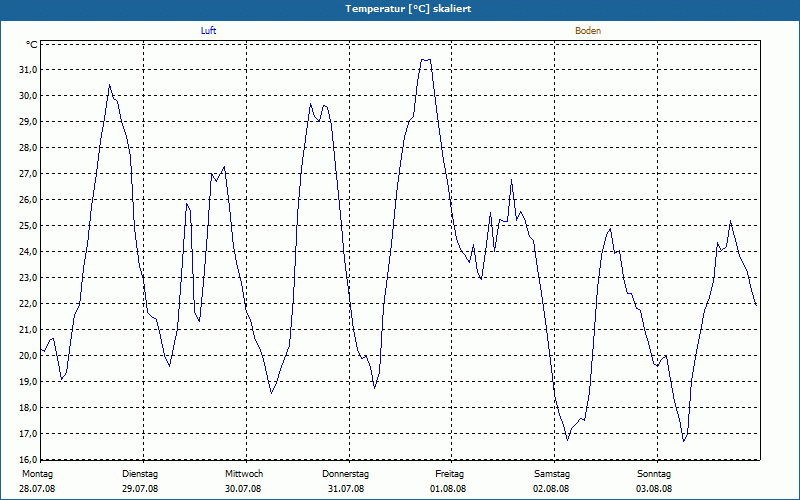Image resolution: width=800 pixels, height=500 pixels.
Task: Click the 28.07.08 date label
Action: click(x=37, y=489)
